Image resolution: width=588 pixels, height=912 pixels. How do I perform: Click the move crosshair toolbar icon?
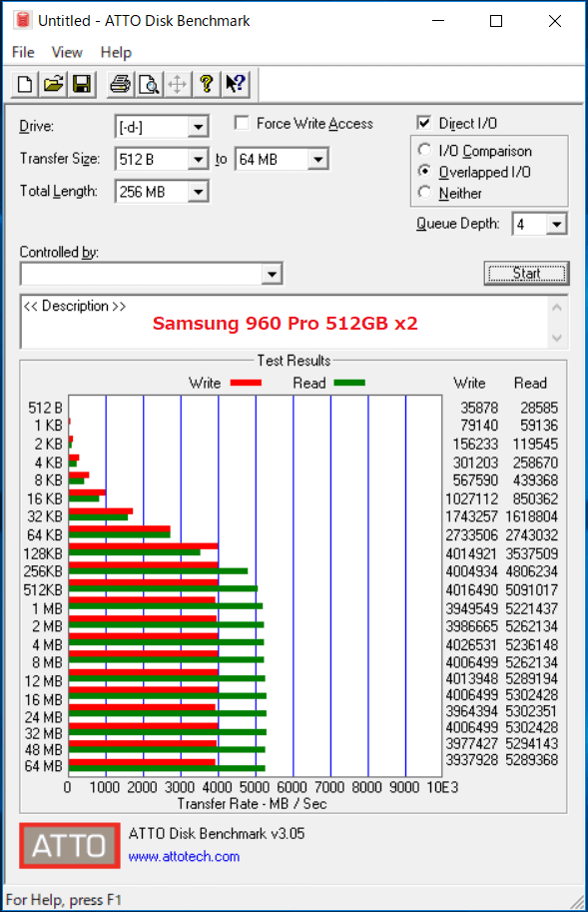click(178, 84)
